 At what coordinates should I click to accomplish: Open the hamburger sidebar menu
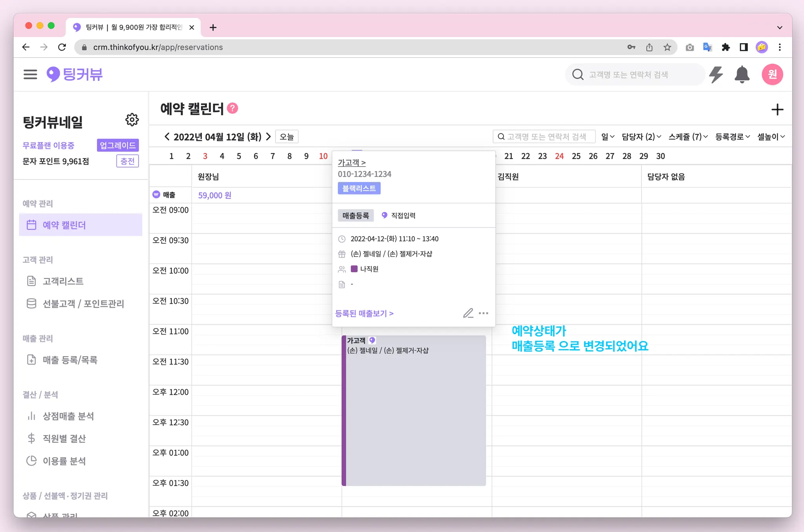(30, 74)
